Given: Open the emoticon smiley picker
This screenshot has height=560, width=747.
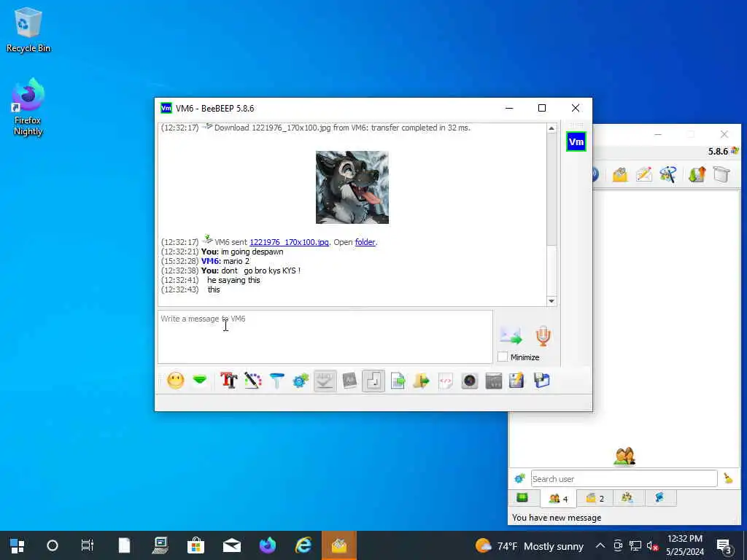Looking at the screenshot, I should 175,381.
